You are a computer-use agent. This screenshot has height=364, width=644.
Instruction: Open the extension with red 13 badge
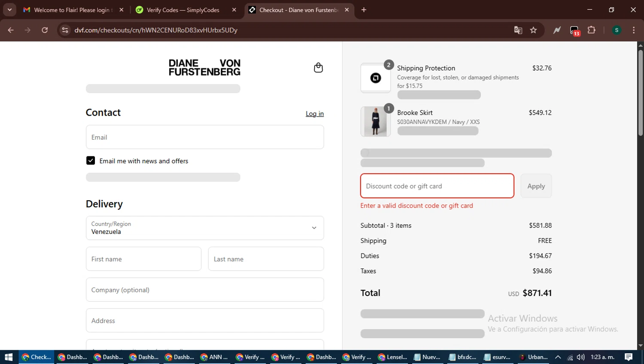574,31
